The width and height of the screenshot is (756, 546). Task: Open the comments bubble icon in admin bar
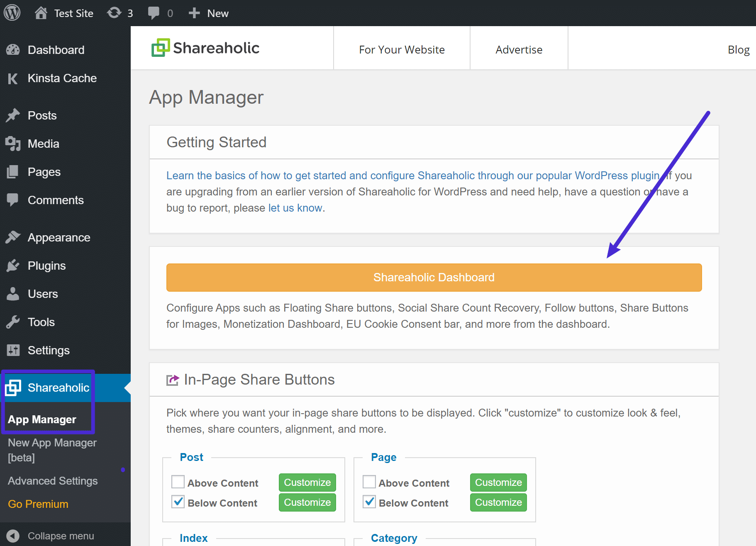153,13
